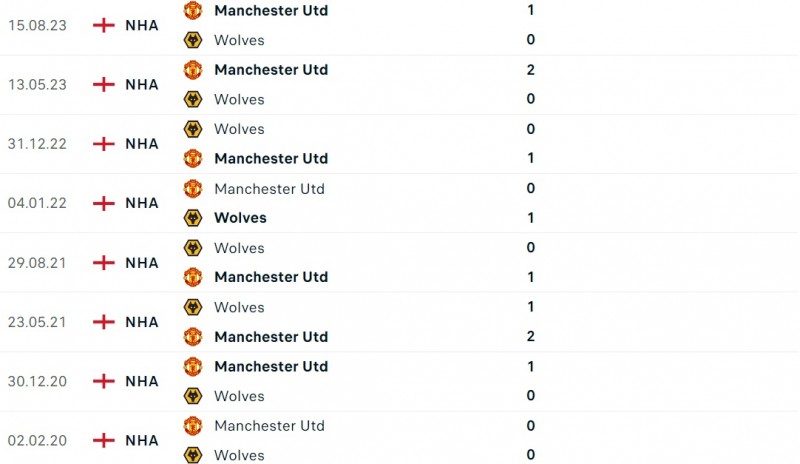Click England flag beside 23.05.21 date
The height and width of the screenshot is (464, 800).
(104, 322)
